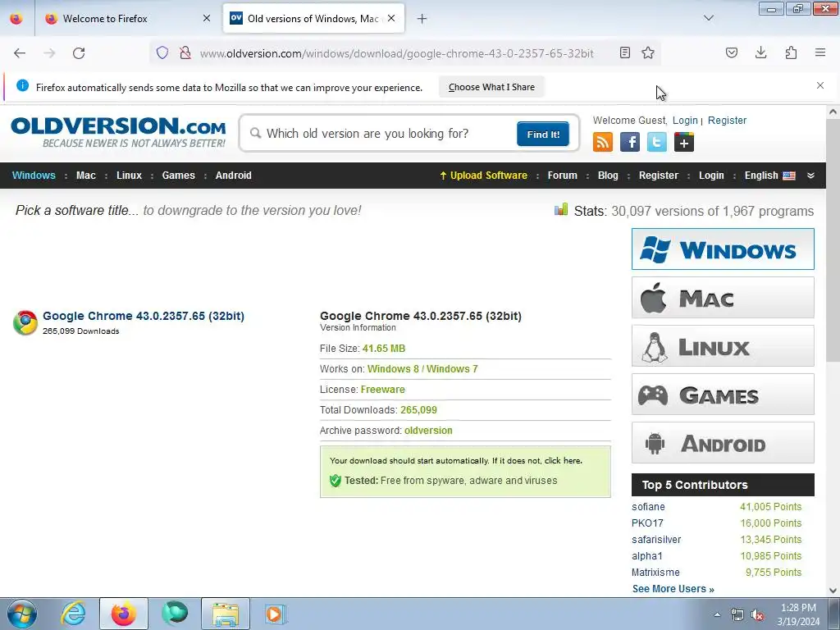Open the list all tabs chevron
The image size is (840, 630).
point(709,18)
